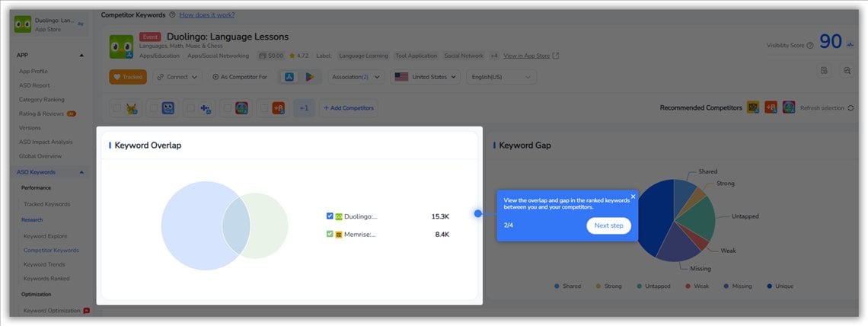Open the View in App Store link

tap(526, 56)
